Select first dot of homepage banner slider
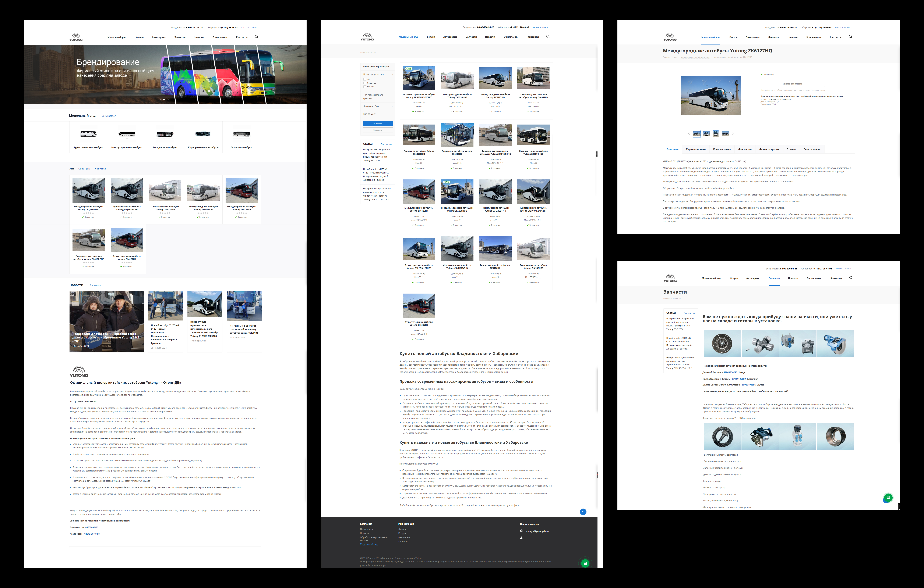The width and height of the screenshot is (924, 588). tap(161, 100)
